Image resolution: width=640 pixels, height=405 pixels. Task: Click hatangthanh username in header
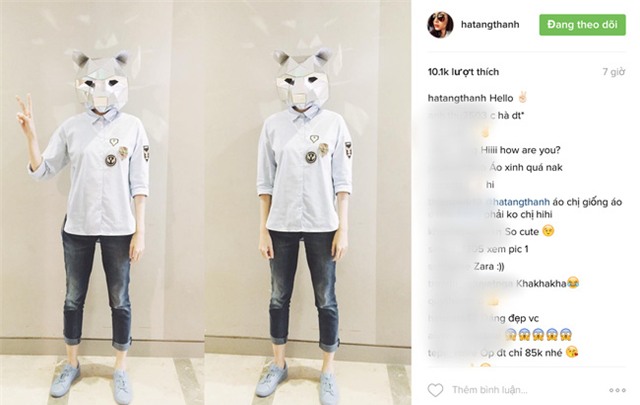point(490,24)
